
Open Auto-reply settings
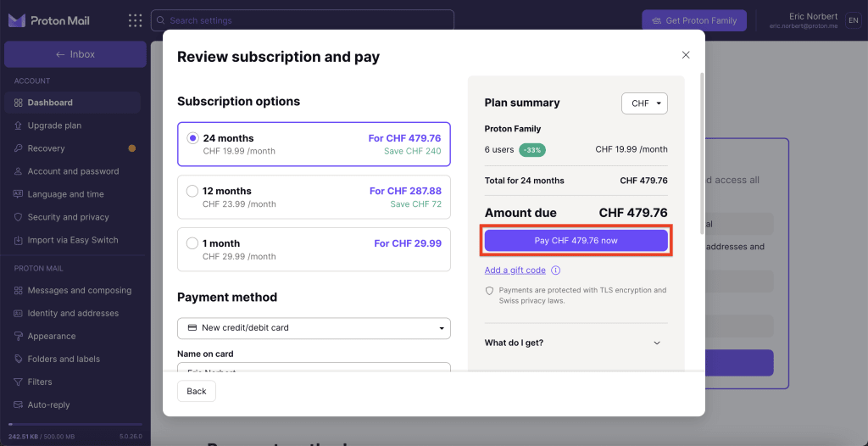73,405
